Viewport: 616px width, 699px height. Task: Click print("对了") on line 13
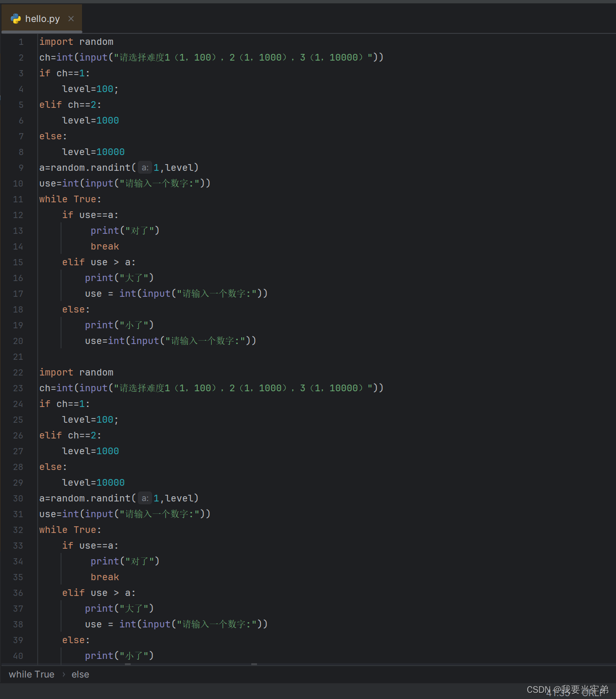pyautogui.click(x=125, y=231)
